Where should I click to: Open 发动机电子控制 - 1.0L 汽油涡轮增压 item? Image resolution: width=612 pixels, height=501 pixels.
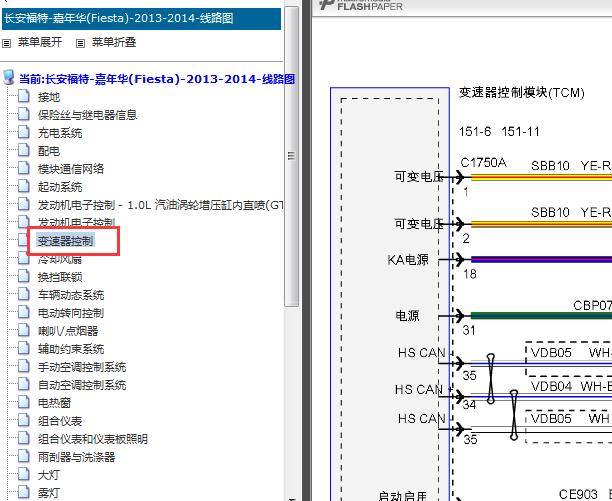tap(160, 205)
